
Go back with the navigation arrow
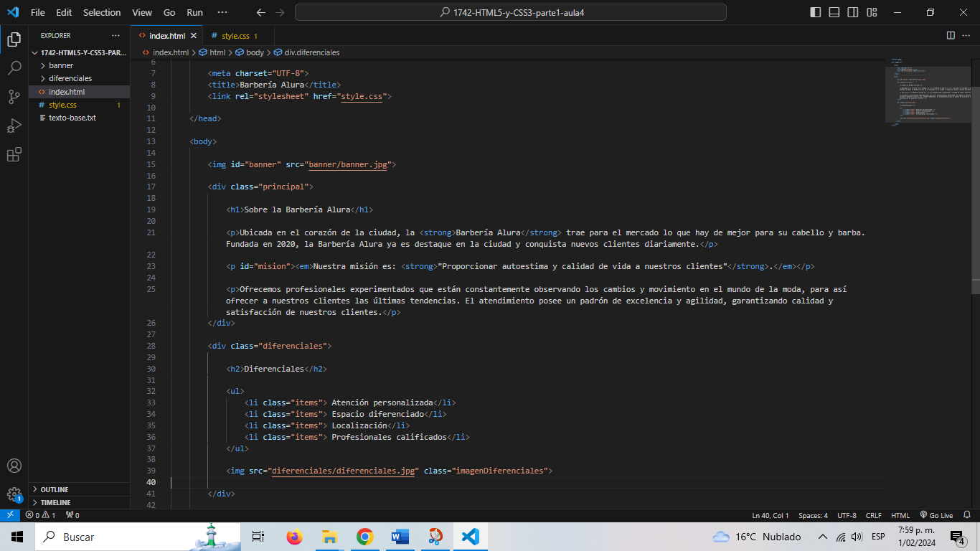click(x=261, y=12)
